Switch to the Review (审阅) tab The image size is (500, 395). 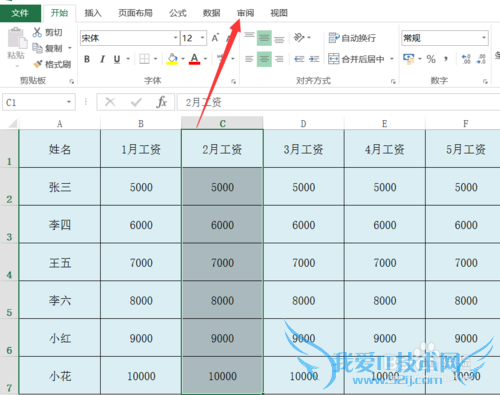click(x=246, y=13)
